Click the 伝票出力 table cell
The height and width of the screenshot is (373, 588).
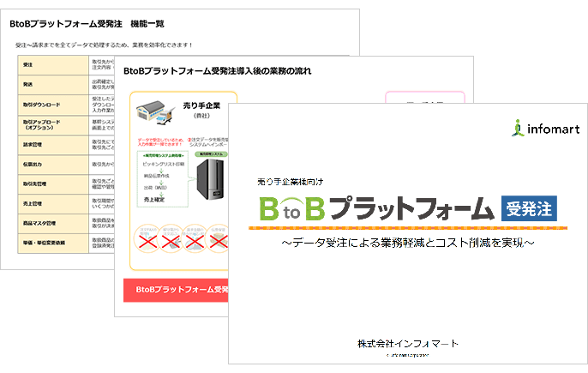click(x=53, y=165)
